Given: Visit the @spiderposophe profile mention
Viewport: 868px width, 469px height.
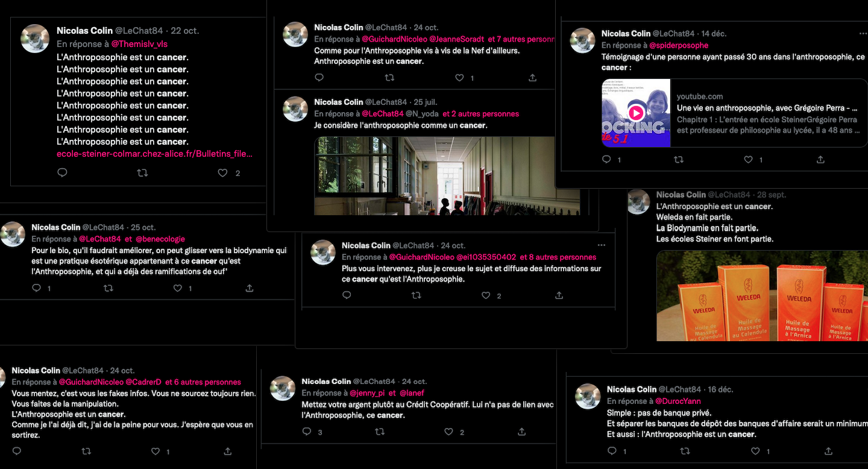Looking at the screenshot, I should (679, 45).
